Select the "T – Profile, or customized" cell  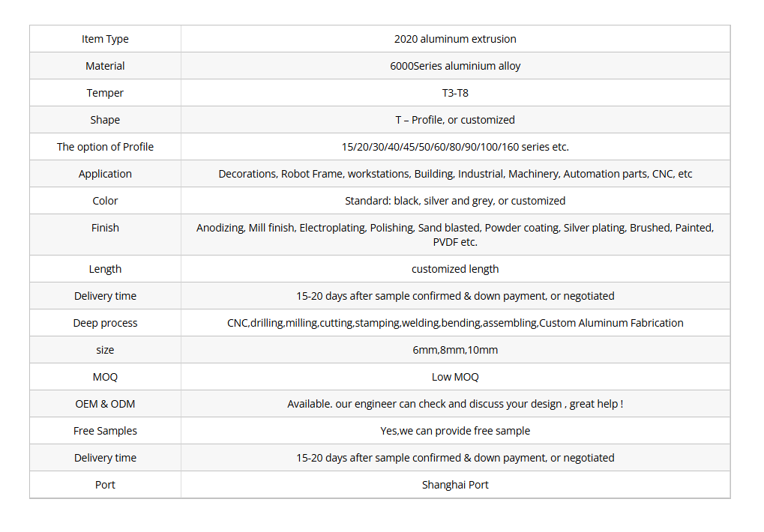pyautogui.click(x=455, y=120)
